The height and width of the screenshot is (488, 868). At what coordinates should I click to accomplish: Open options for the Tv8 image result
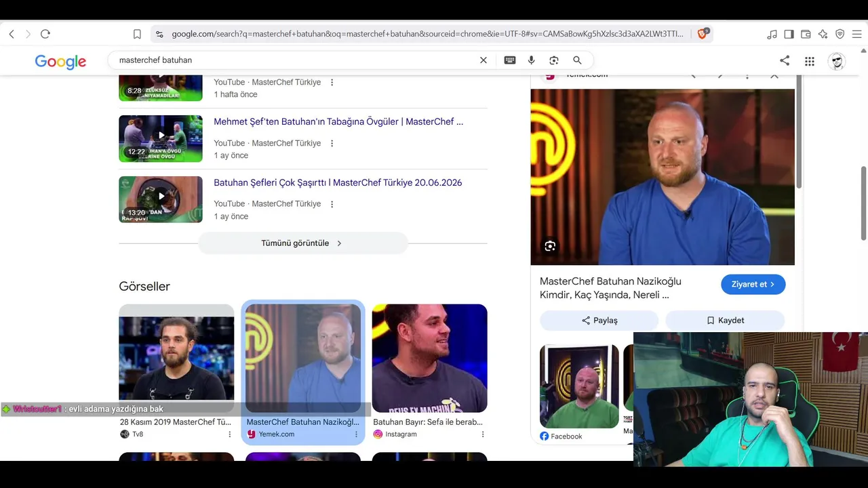[229, 434]
